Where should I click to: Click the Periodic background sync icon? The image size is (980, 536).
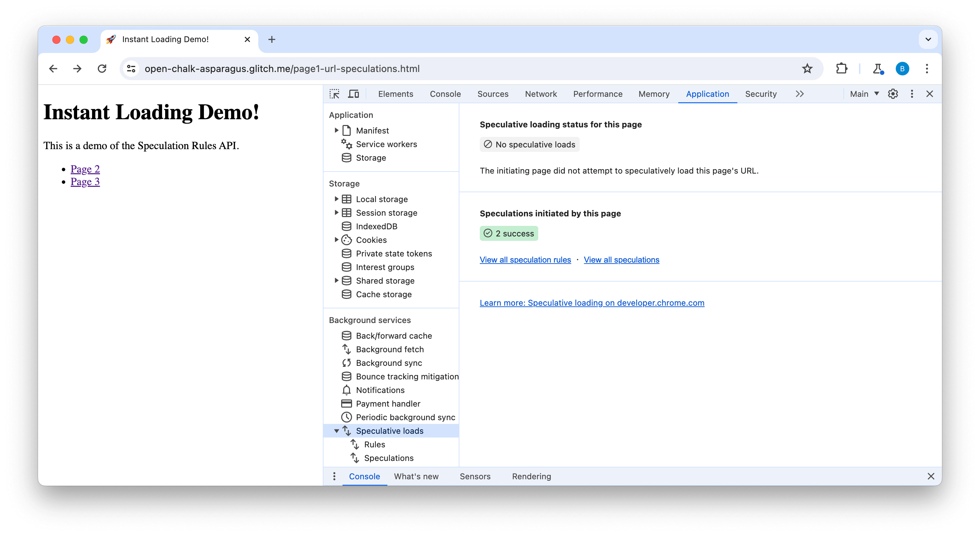point(346,416)
